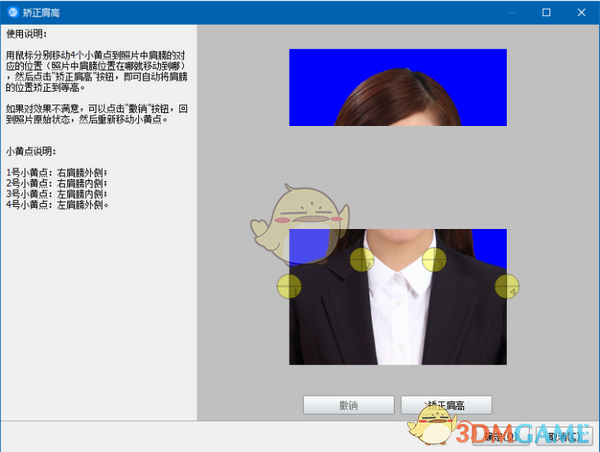Screen dimensions: 600x452
Task: Select yellow marker point 1 on right shoulder
Action: (288, 286)
